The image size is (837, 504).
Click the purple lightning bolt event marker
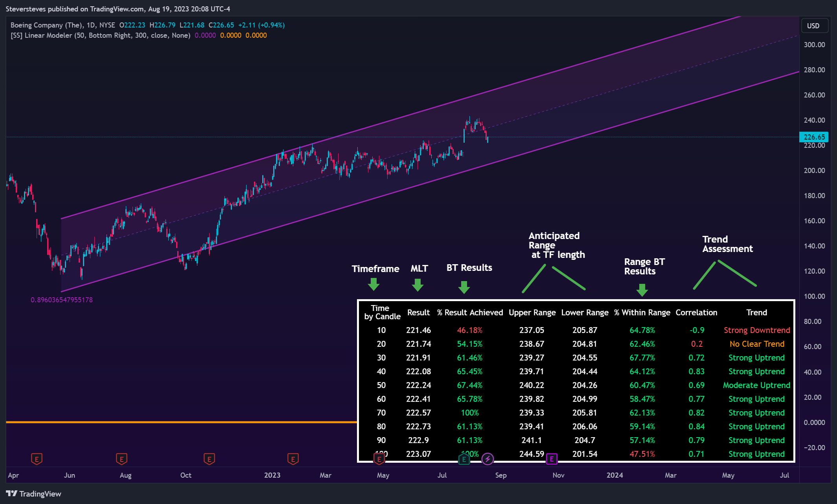(487, 459)
